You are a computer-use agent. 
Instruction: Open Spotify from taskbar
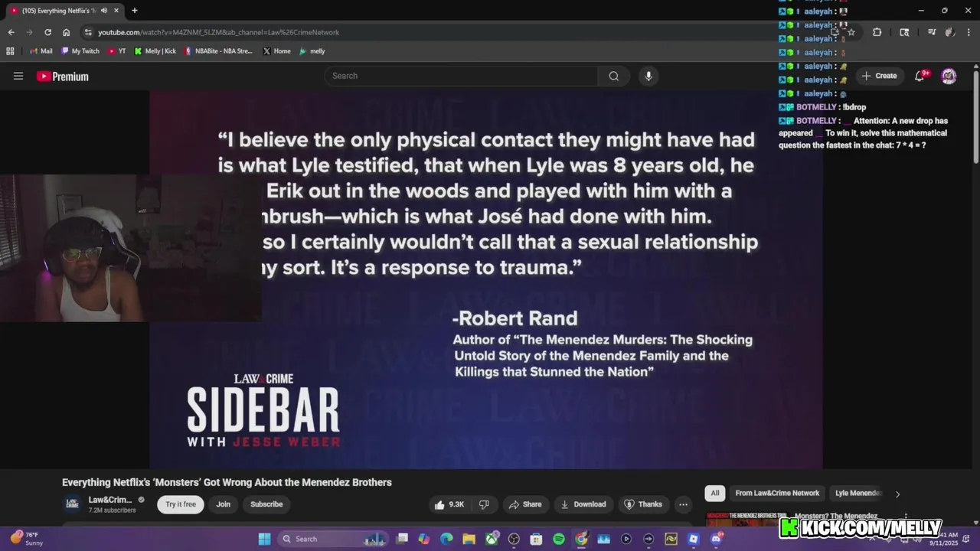(559, 539)
